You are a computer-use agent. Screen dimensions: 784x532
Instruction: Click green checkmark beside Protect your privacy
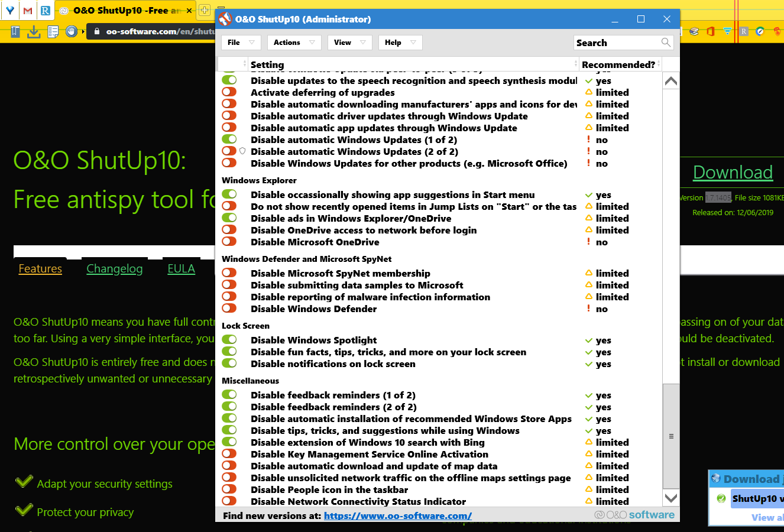24,510
